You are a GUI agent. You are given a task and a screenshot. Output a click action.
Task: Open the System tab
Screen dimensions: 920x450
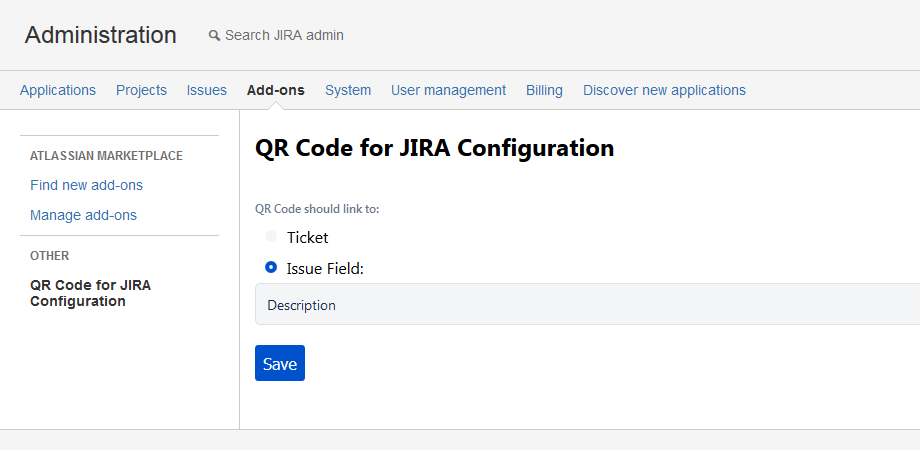click(348, 90)
